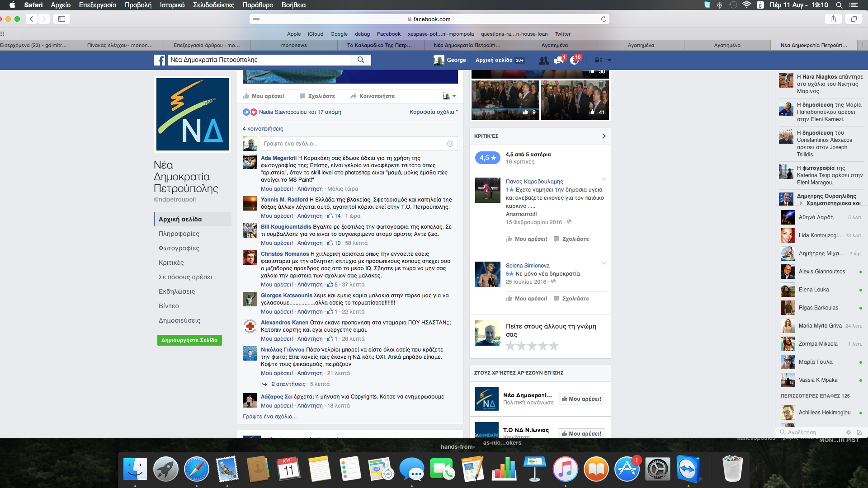This screenshot has height=488, width=868.
Task: Click Σχολιάστε on the main post
Action: tap(317, 96)
